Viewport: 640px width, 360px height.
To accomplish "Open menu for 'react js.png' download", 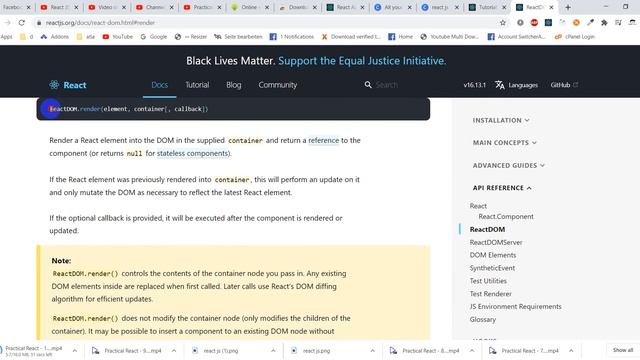I will point(372,351).
